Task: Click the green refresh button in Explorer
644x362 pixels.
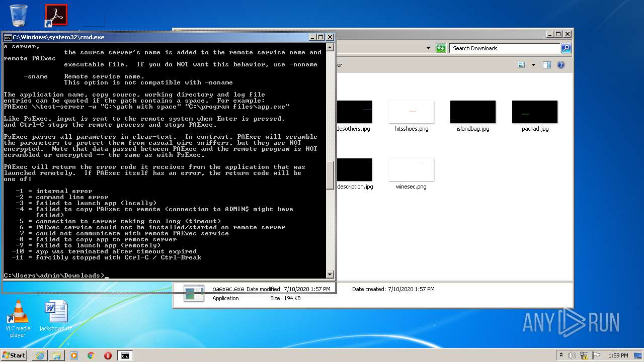Action: coord(441,48)
